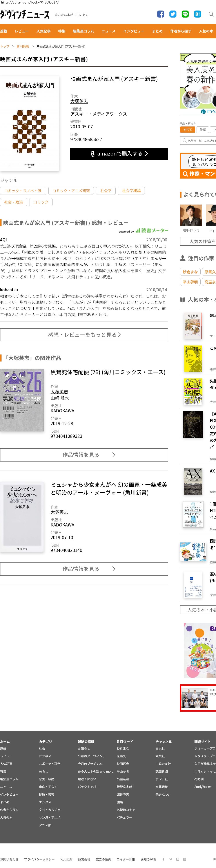Image resolution: width=216 pixels, height=868 pixels.
Task: Expand 感想・レビューをもっと見る
Action: (x=84, y=335)
